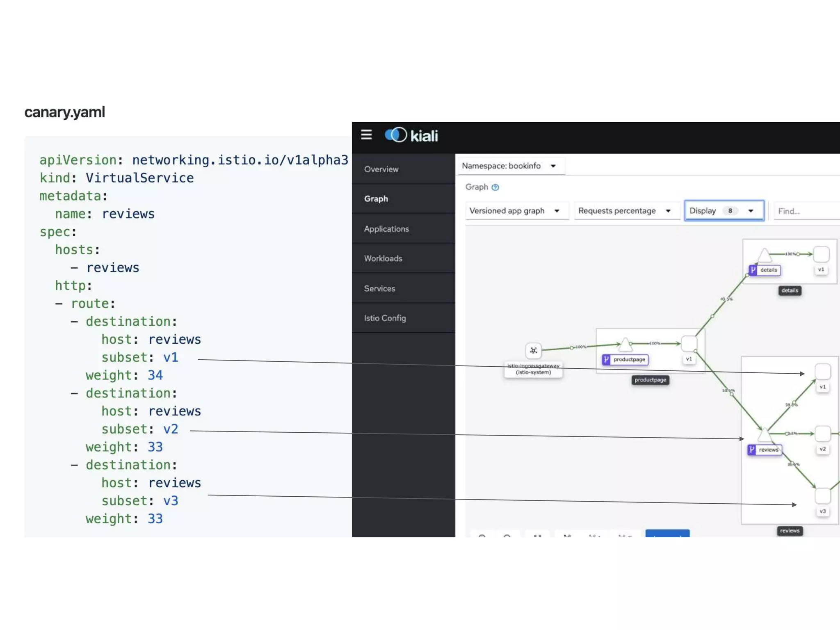This screenshot has width=840, height=630.
Task: Select the istio-ingressgateway node icon
Action: pos(533,350)
